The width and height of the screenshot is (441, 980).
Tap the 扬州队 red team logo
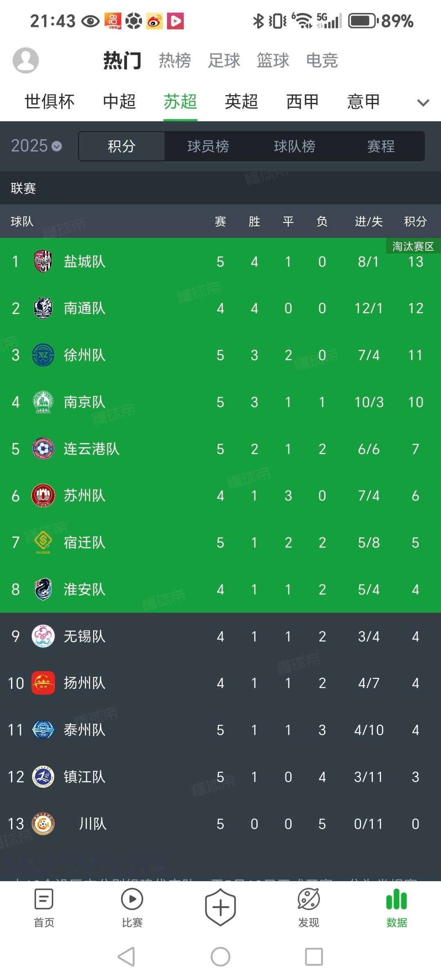coord(43,683)
